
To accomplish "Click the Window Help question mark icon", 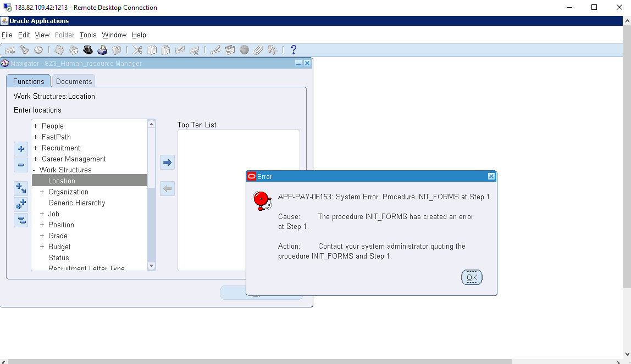I will point(294,50).
